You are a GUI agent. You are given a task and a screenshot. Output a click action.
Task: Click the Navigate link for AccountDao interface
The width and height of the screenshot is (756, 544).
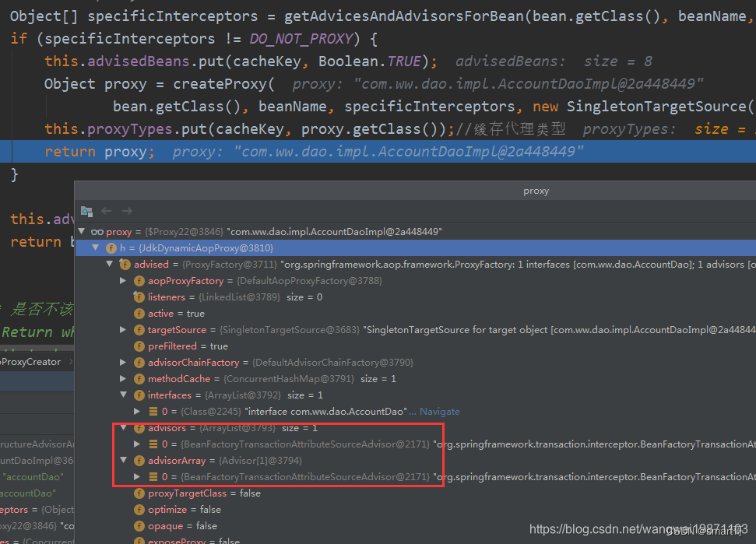point(439,412)
